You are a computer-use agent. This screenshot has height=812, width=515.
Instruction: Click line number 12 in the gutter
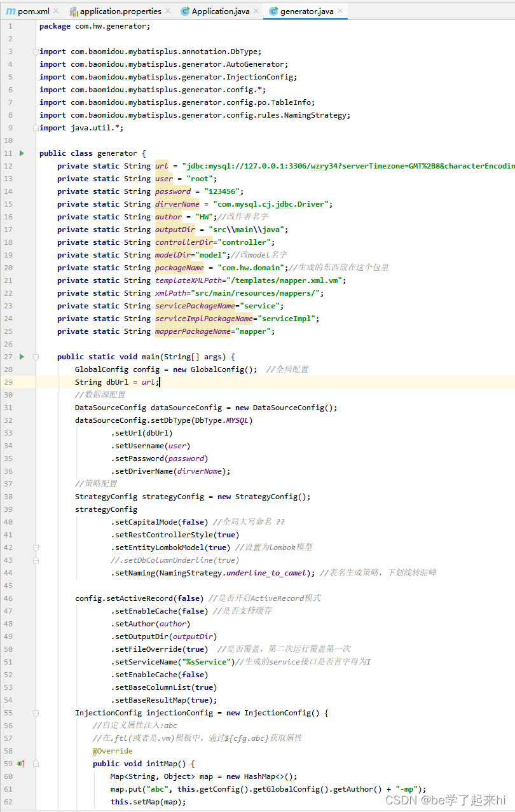(x=8, y=166)
